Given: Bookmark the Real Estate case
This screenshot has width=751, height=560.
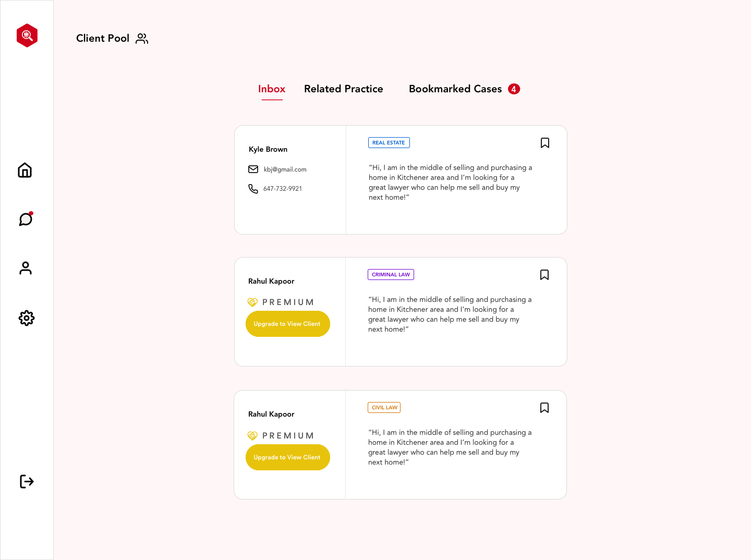Looking at the screenshot, I should pos(545,143).
